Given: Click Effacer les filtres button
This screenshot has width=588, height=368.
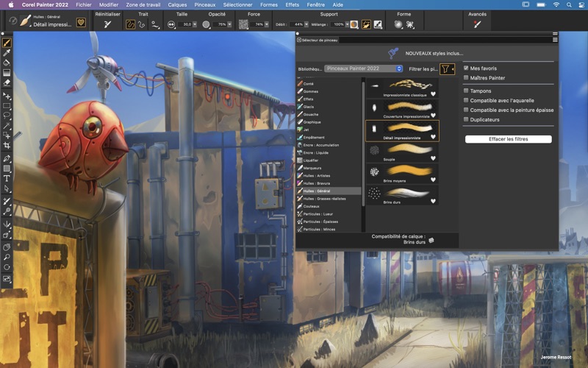Looking at the screenshot, I should pos(508,139).
